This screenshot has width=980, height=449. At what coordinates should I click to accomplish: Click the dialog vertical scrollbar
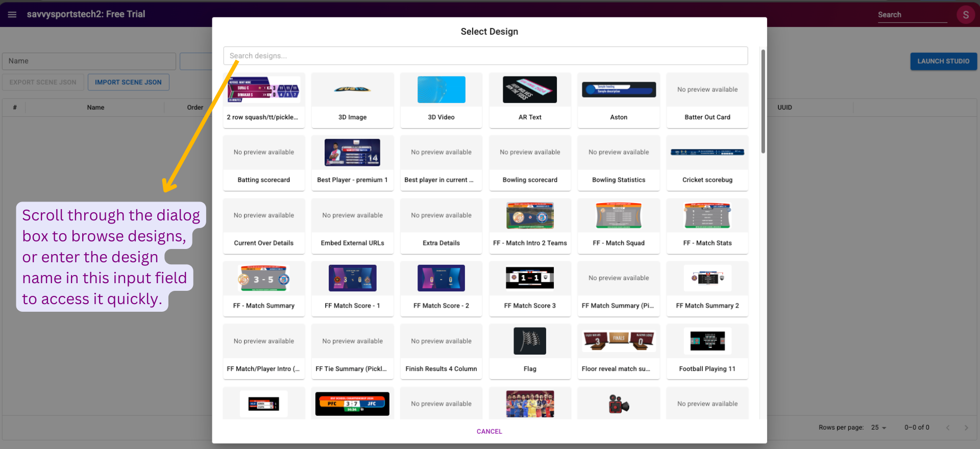point(763,102)
